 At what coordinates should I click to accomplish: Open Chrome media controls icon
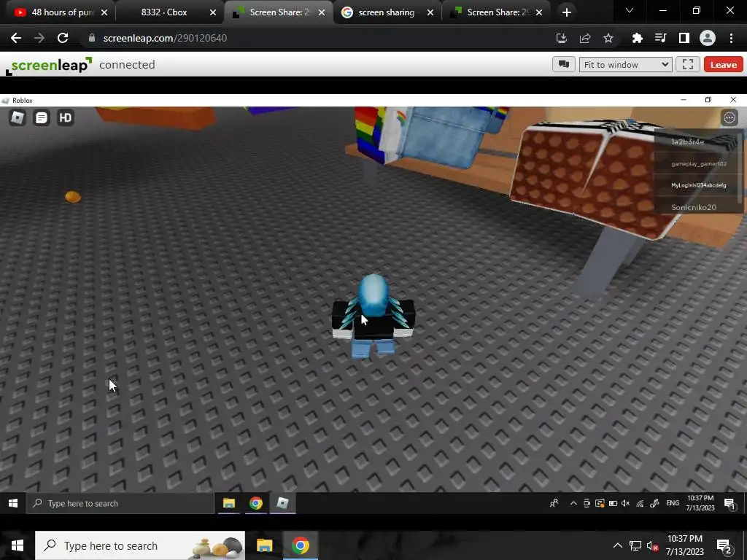(660, 38)
